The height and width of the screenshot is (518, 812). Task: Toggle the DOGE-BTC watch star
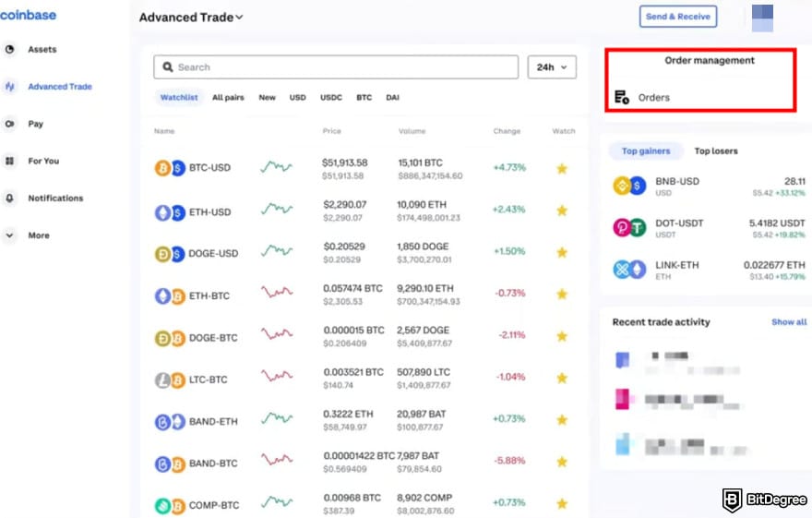pos(562,336)
